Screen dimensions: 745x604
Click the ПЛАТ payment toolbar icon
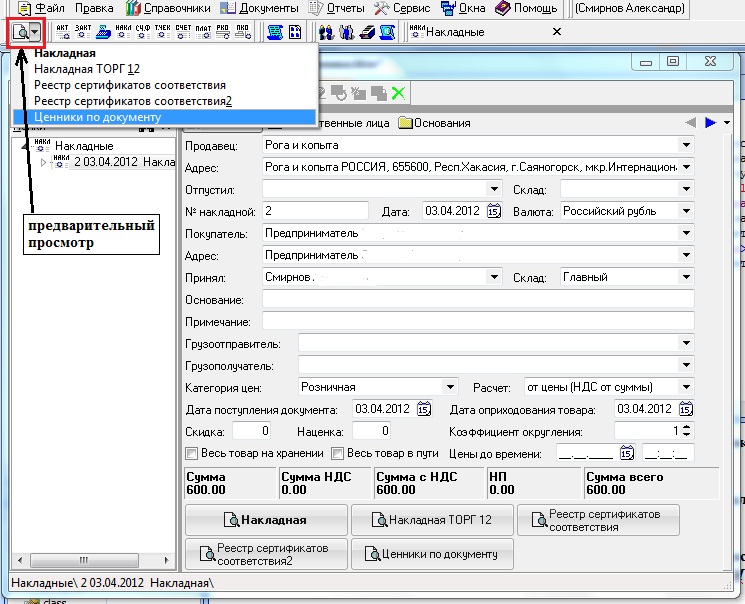(x=203, y=32)
